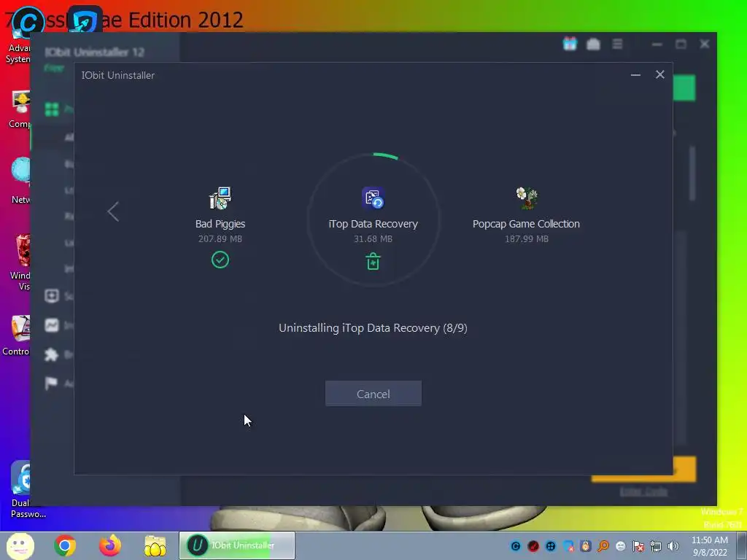Click the "iTop Data Recovery" name label
The image size is (747, 560).
(373, 224)
